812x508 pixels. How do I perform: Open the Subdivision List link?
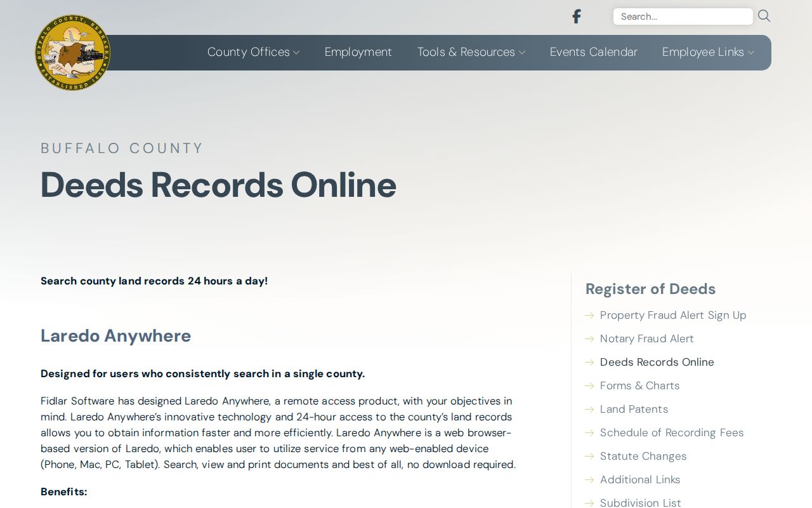click(x=641, y=502)
